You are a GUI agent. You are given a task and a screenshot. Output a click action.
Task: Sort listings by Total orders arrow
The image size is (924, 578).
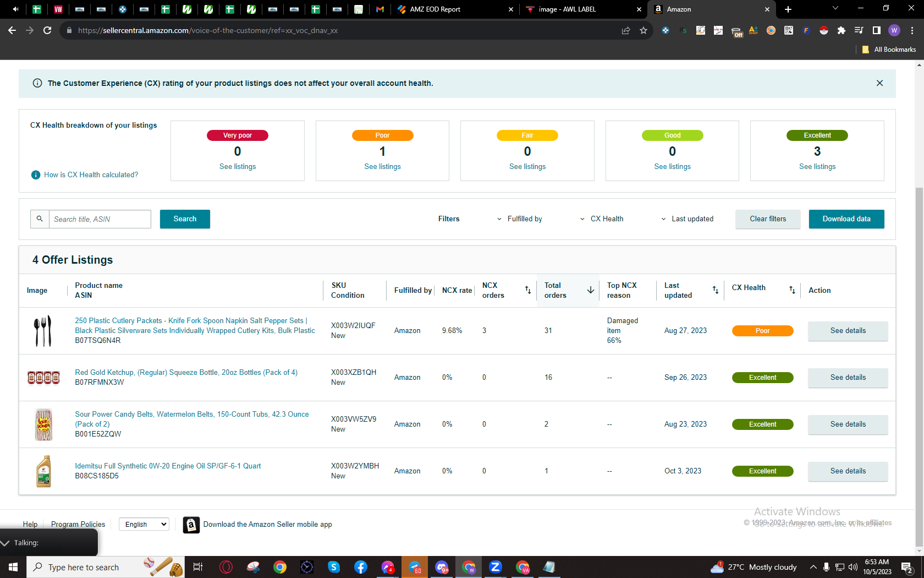click(x=591, y=290)
